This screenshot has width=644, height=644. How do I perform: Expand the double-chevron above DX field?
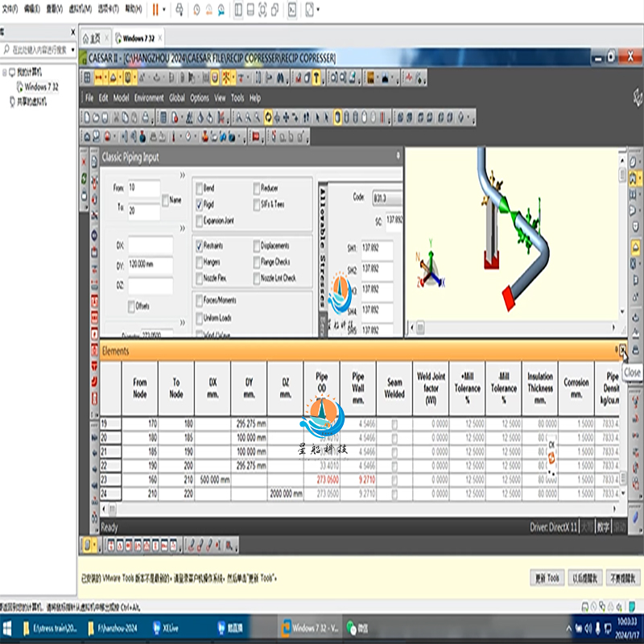point(183,228)
